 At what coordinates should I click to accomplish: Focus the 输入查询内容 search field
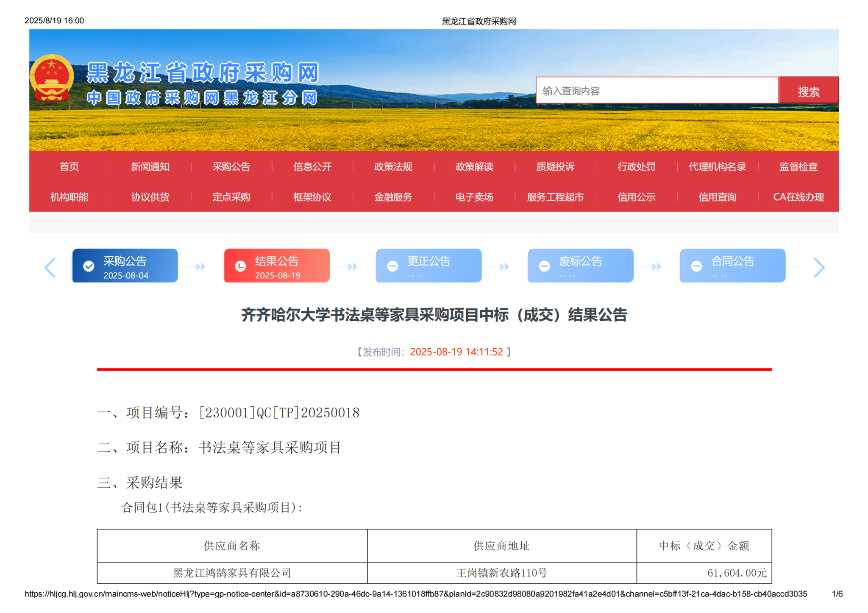click(x=657, y=91)
